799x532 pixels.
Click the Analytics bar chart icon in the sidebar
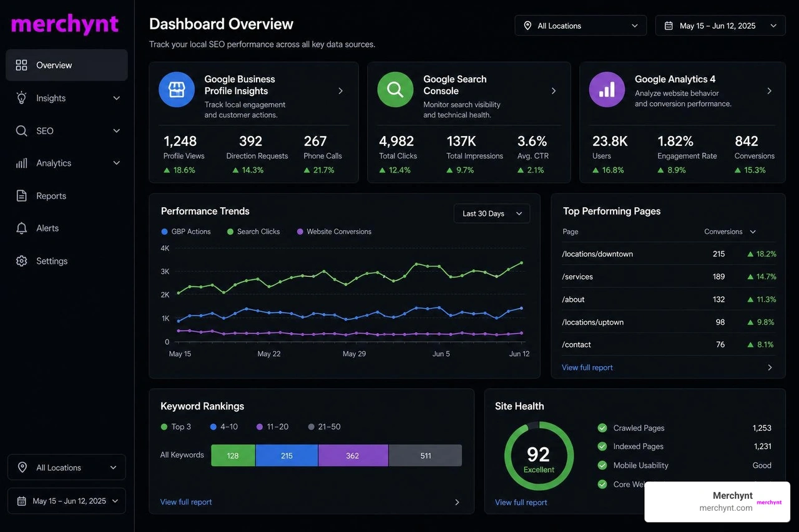coord(21,163)
